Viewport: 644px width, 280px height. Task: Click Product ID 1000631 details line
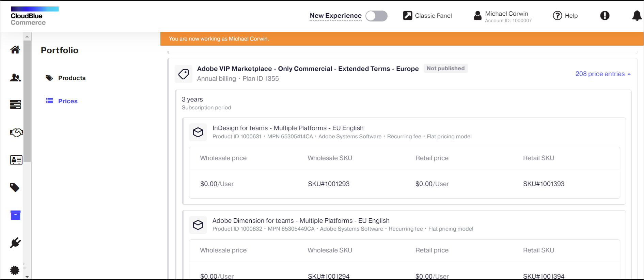click(342, 137)
